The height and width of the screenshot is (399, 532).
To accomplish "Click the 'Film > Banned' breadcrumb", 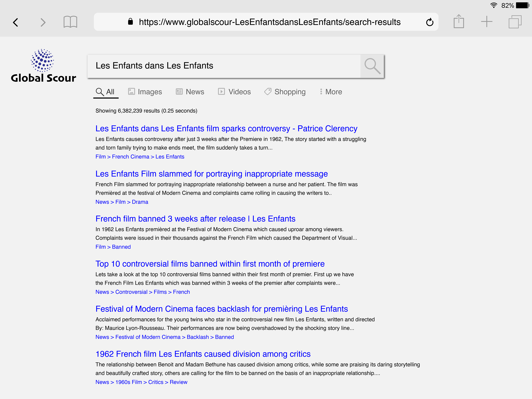I will (x=113, y=247).
